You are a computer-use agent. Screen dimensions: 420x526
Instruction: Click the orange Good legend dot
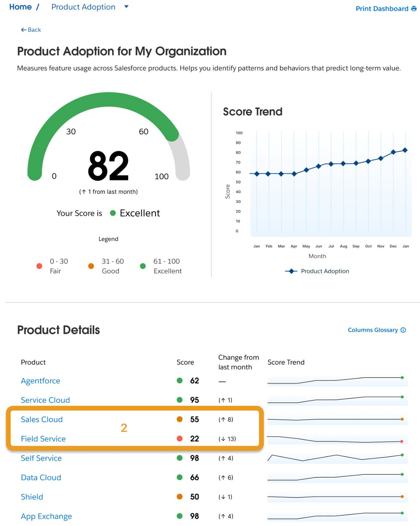click(91, 266)
